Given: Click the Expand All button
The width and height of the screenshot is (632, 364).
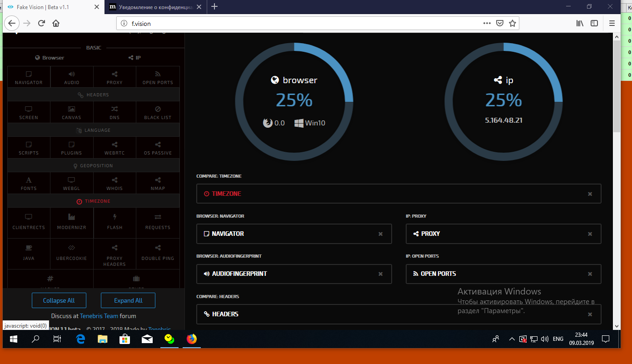Looking at the screenshot, I should click(x=128, y=300).
